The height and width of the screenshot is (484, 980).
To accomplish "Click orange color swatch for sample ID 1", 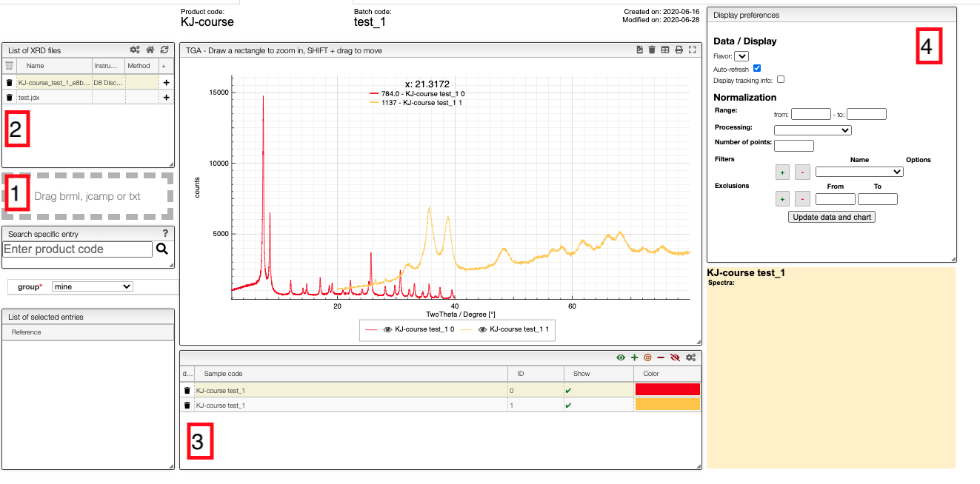I will [667, 404].
